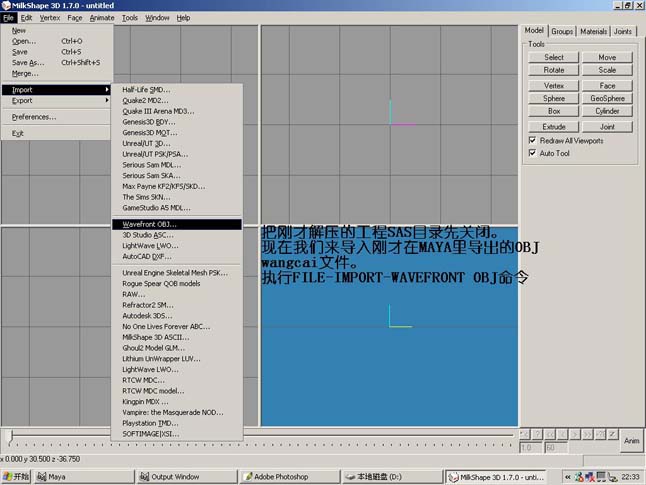The image size is (646, 485).
Task: Open the Window menu
Action: (157, 18)
